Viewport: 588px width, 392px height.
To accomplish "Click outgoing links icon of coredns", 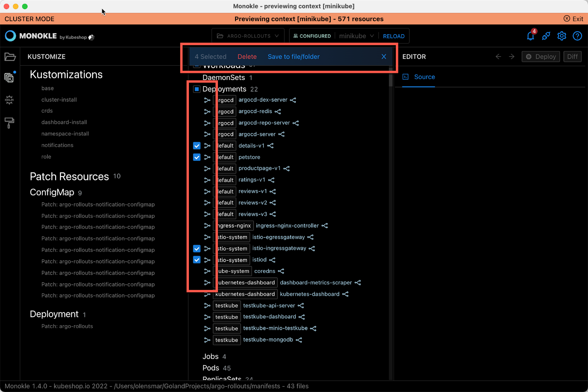I will (281, 271).
